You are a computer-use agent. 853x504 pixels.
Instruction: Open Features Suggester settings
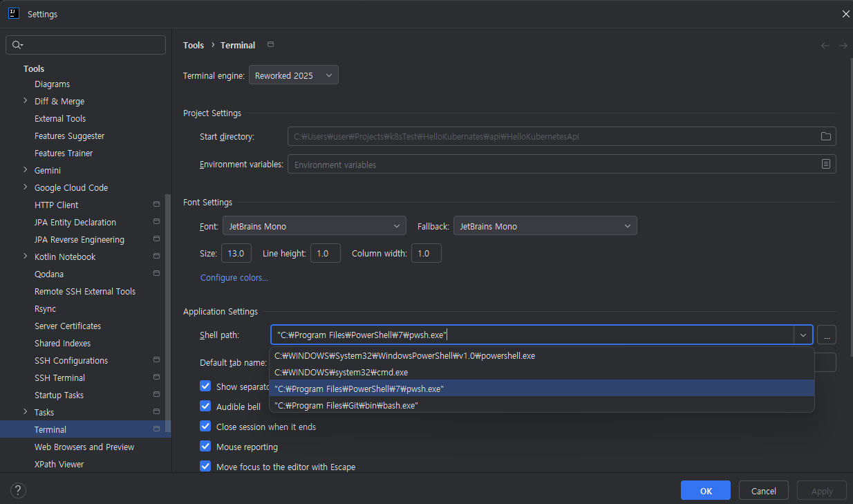70,136
